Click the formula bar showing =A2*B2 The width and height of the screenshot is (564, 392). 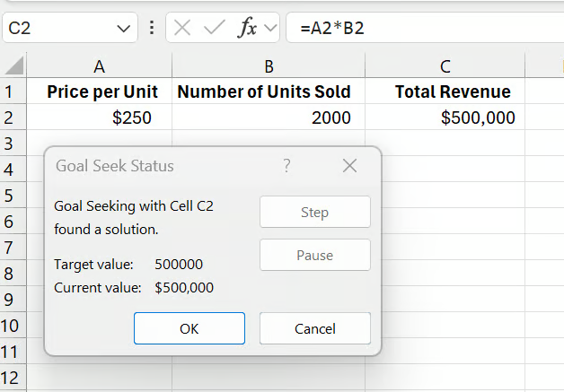click(x=422, y=28)
